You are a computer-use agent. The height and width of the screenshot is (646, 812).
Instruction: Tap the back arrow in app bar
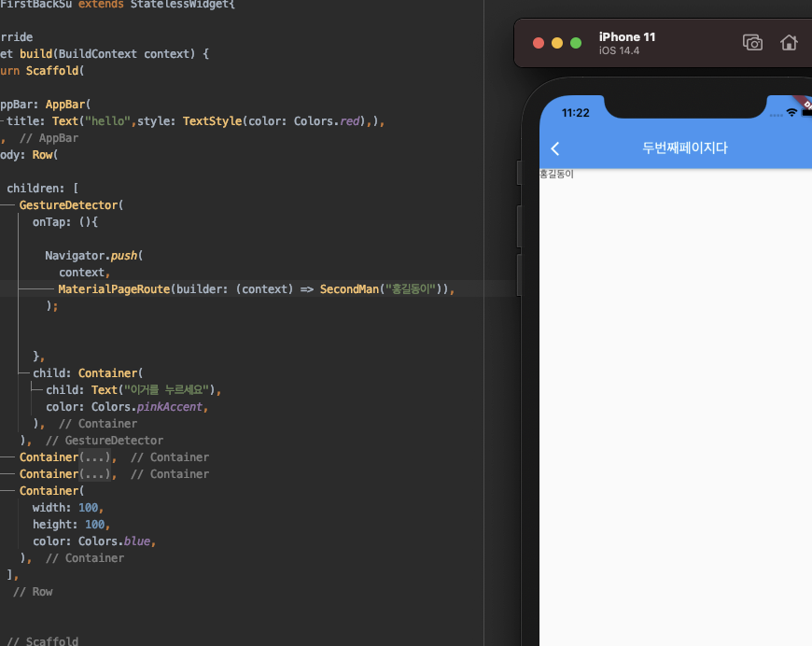click(555, 148)
